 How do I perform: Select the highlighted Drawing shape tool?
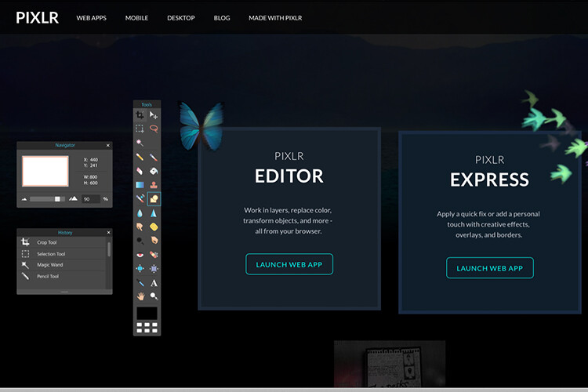click(154, 199)
